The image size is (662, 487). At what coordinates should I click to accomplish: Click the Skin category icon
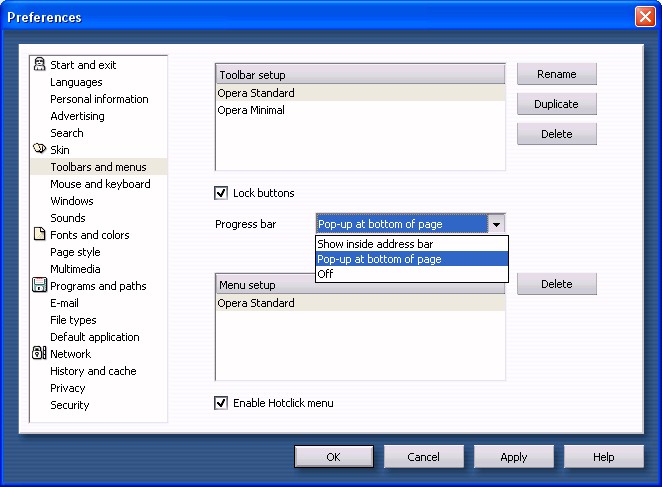[x=39, y=149]
